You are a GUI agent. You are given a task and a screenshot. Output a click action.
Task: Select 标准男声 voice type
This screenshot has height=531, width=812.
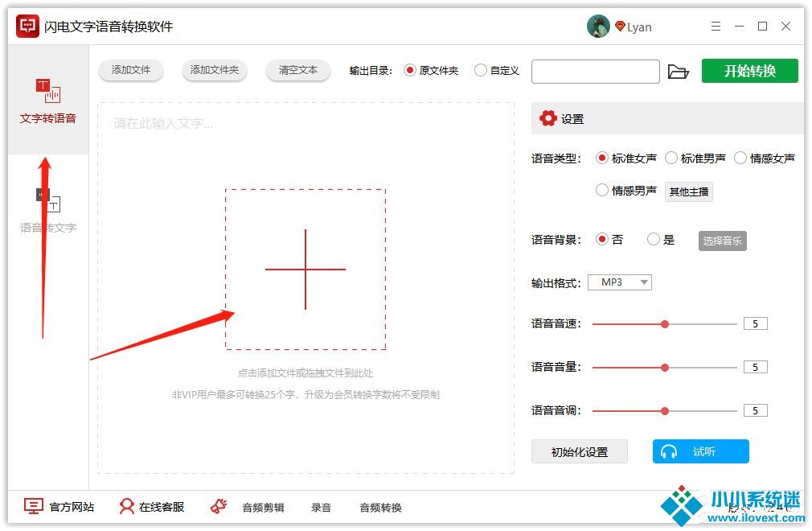[x=695, y=158]
